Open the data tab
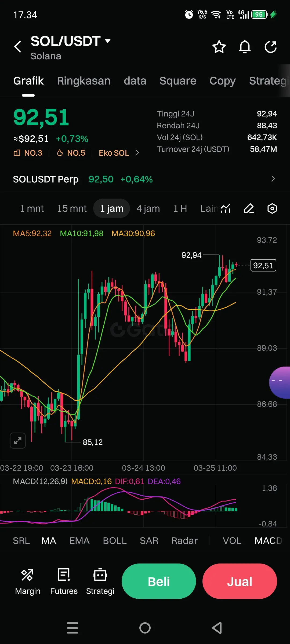The height and width of the screenshot is (644, 290). coord(135,81)
